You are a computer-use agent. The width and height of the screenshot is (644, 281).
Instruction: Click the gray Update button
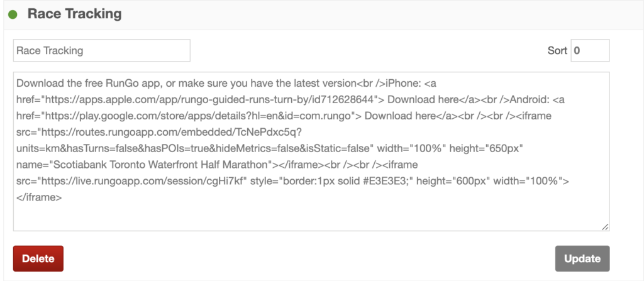[x=582, y=259]
